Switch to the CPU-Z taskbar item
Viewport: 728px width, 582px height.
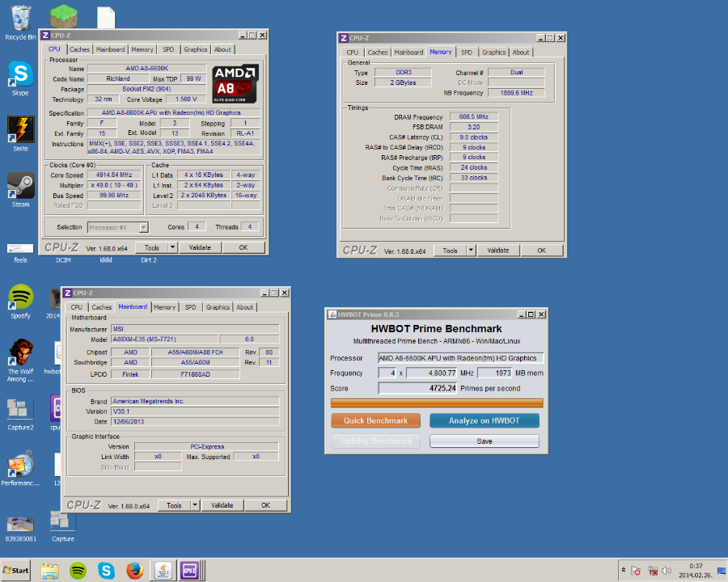point(190,571)
